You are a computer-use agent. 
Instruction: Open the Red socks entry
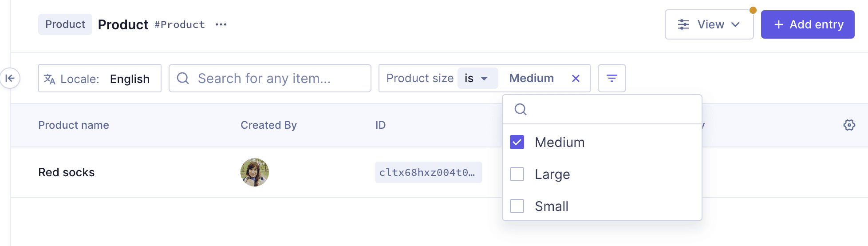[67, 172]
